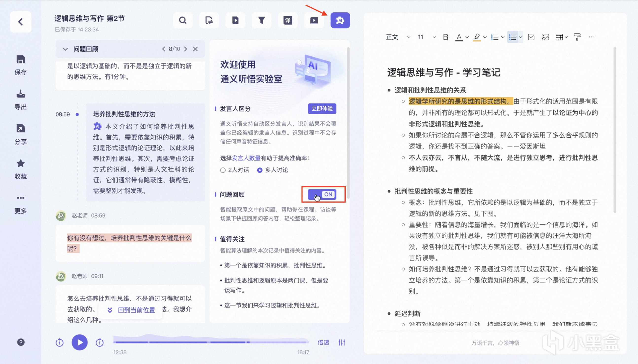Screen dimensions: 638x364
Task: Select the 多人讨论 radio option
Action: [x=260, y=170]
